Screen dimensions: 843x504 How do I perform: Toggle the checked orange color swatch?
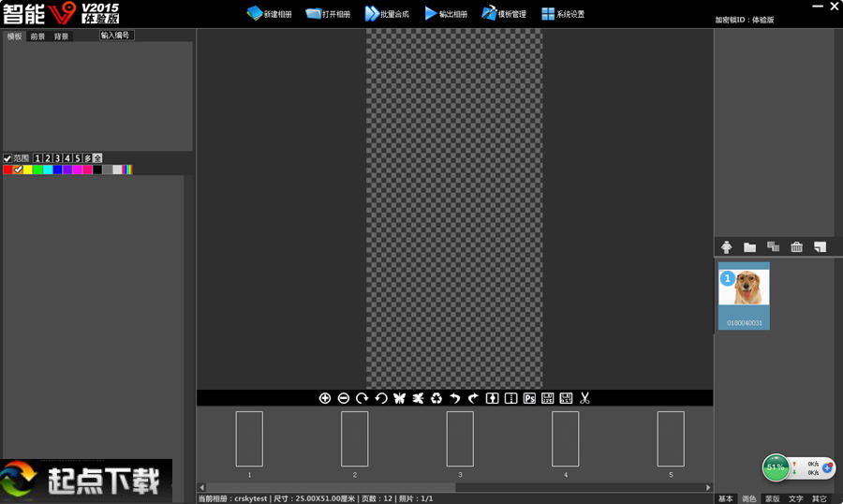[x=18, y=170]
